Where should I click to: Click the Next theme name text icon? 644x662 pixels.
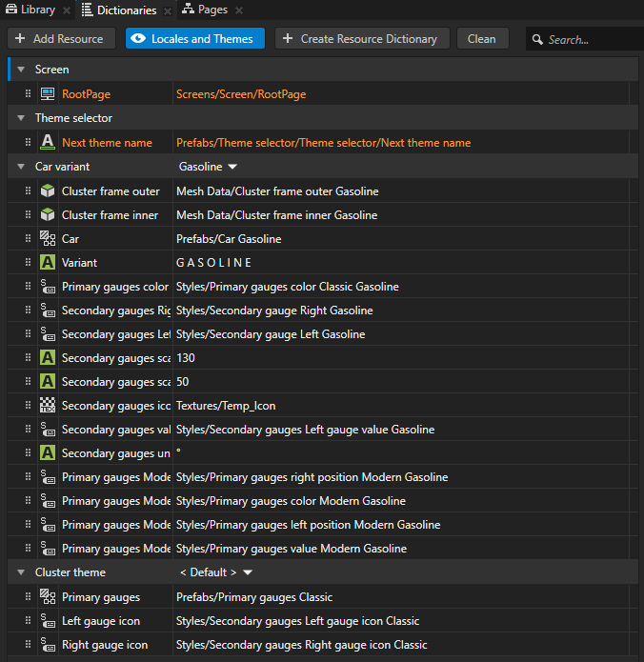coord(48,143)
